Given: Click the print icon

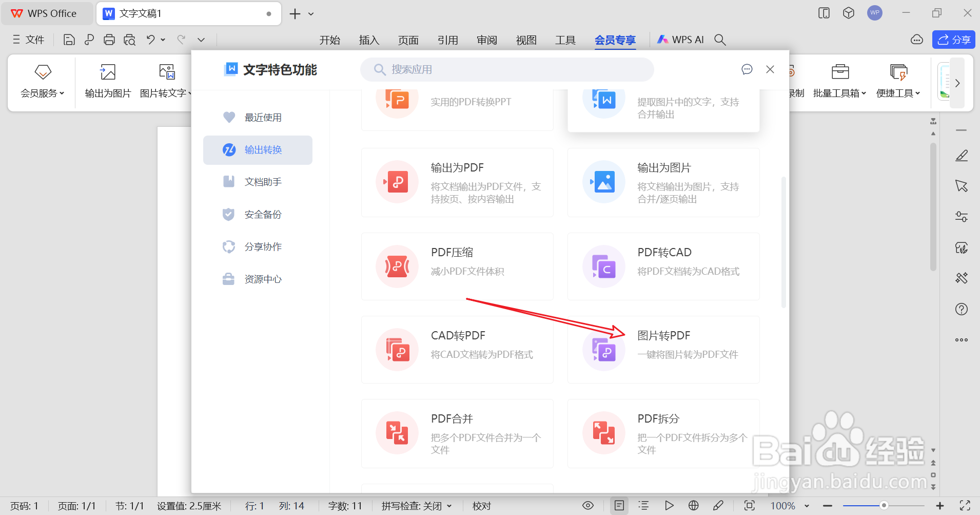Looking at the screenshot, I should 109,40.
